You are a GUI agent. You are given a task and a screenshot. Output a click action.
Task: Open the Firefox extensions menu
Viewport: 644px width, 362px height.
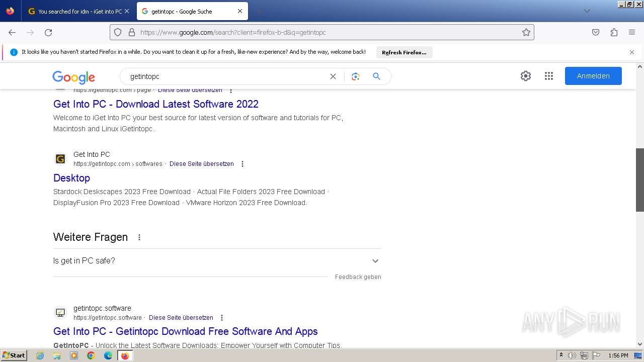(614, 32)
